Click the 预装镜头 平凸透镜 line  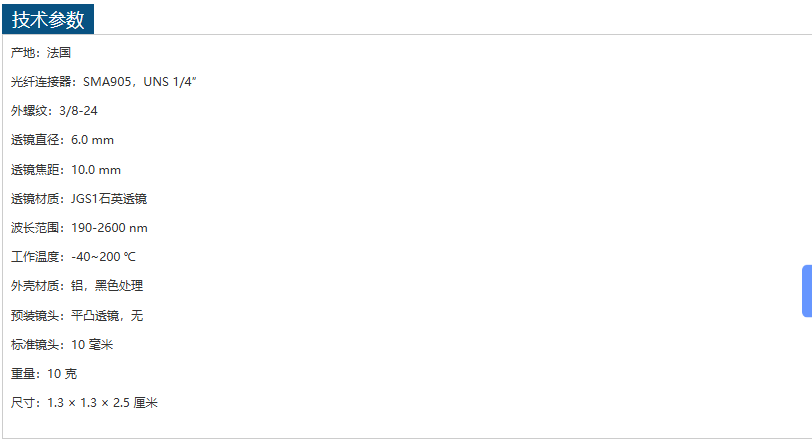coord(77,316)
